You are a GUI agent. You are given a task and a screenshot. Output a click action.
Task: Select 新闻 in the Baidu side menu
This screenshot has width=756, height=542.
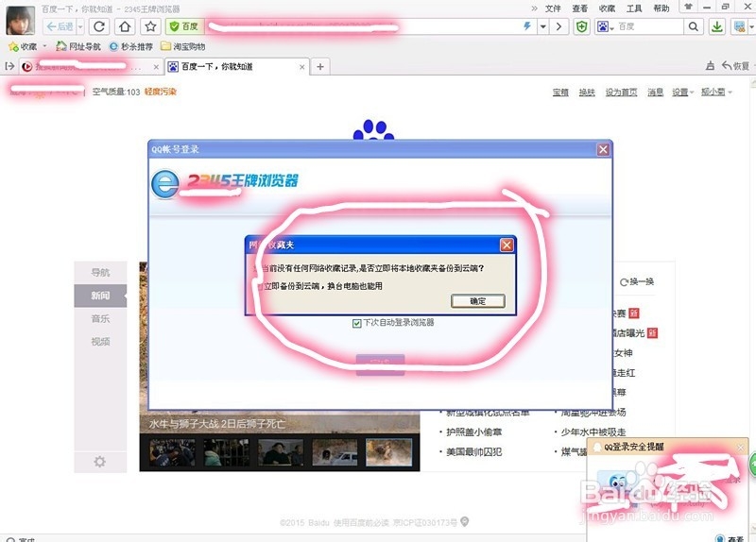(x=100, y=296)
